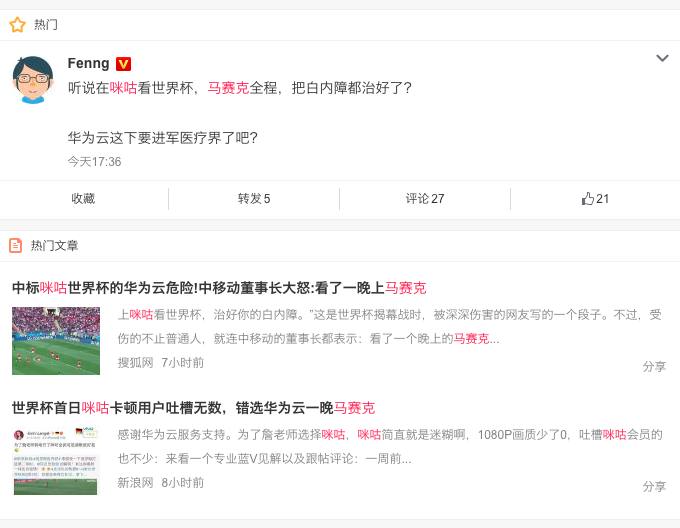Open article 中标咪咕世界杯的华为云危险 headline
The height and width of the screenshot is (528, 680).
tap(219, 288)
